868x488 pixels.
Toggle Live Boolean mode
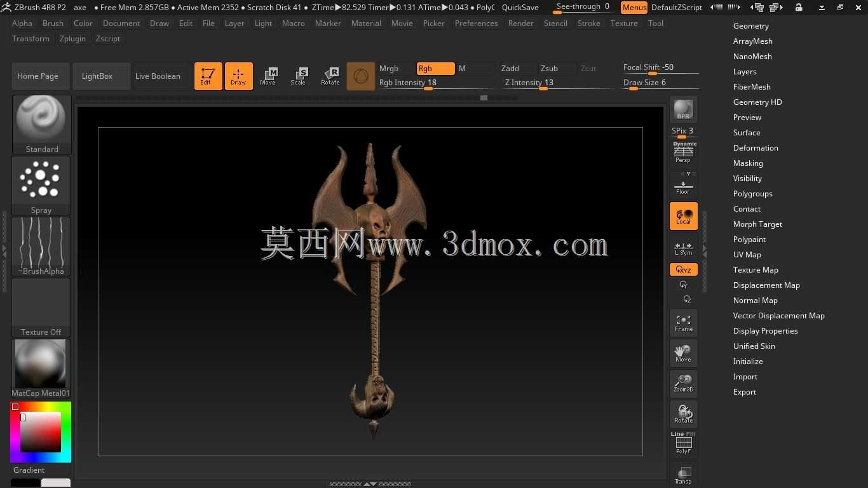click(158, 76)
